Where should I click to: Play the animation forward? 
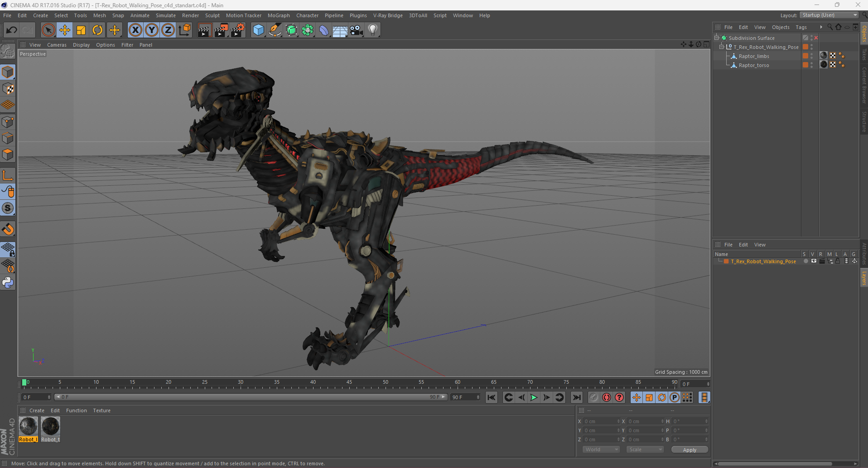point(534,397)
